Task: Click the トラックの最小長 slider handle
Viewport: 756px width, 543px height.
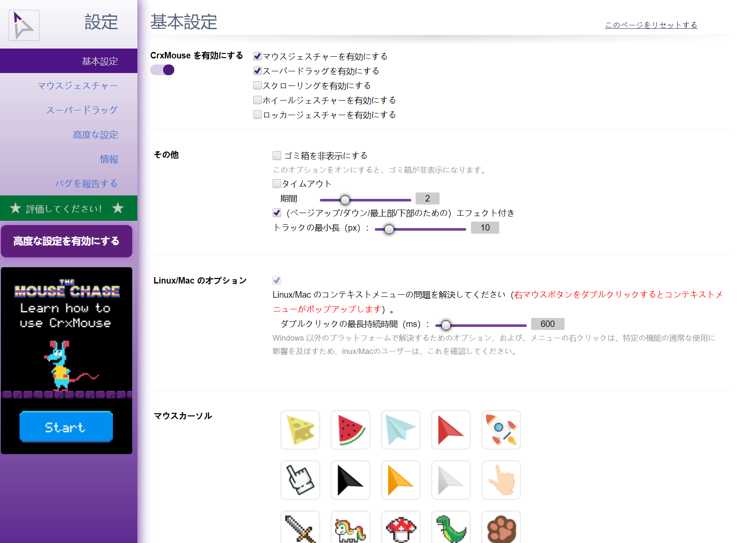Action: coord(389,229)
